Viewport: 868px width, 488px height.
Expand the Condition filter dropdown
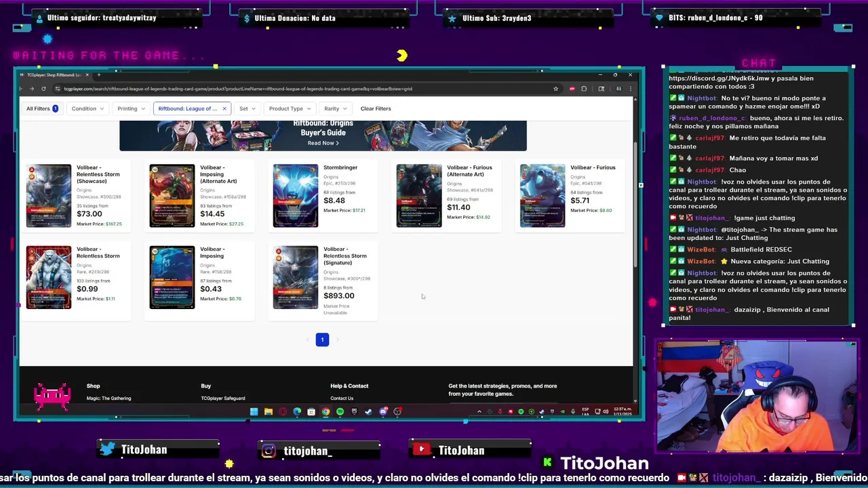click(x=87, y=108)
